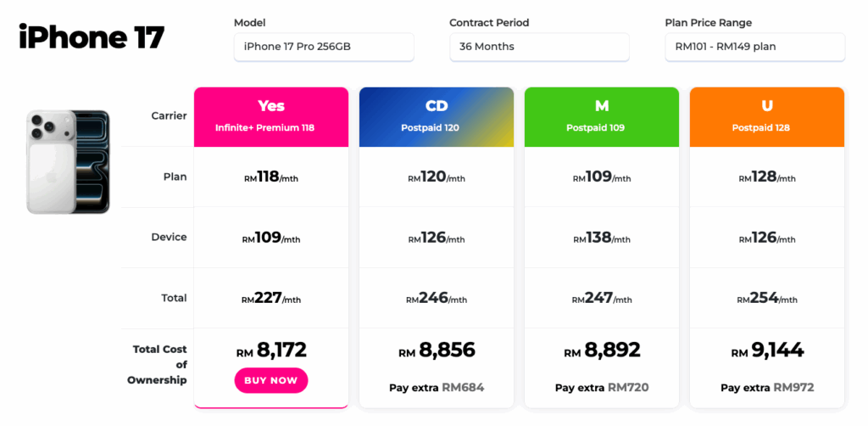
Task: Click the RM 8,856 total cost
Action: pyautogui.click(x=437, y=350)
